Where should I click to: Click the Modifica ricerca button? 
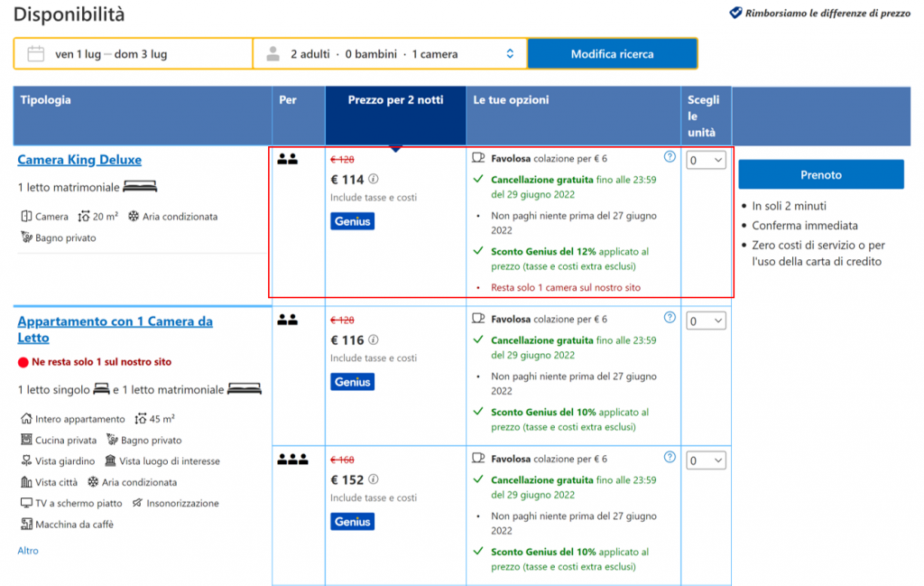612,54
